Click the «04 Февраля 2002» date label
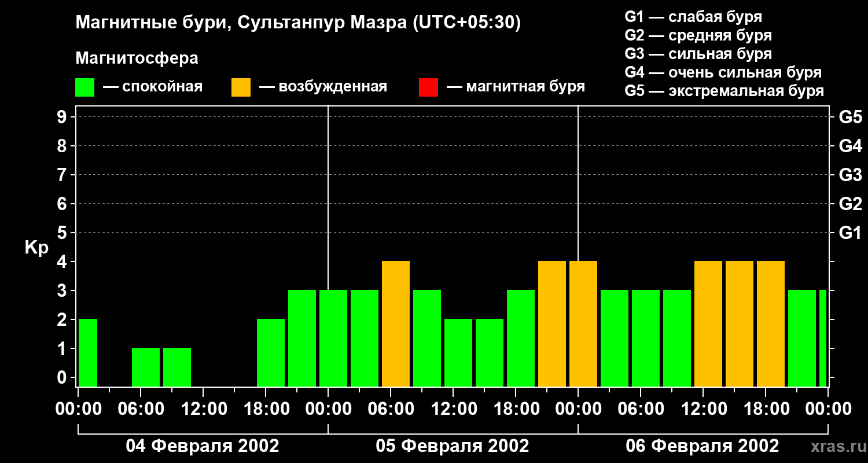Screen dimensions: 868x463 click(x=203, y=446)
